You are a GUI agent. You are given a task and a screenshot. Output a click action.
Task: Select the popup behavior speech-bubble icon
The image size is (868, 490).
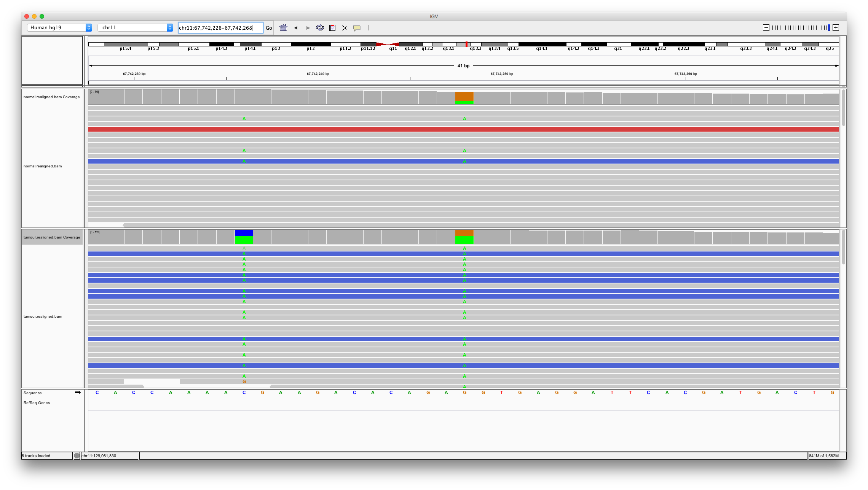point(357,27)
